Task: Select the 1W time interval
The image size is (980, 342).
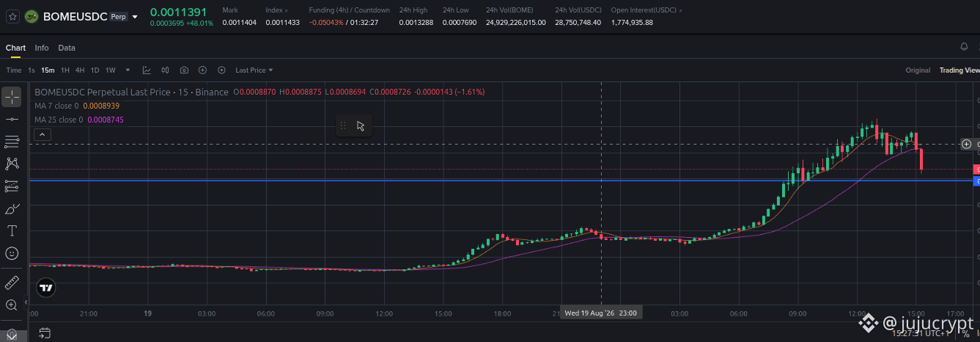Action: coord(111,70)
